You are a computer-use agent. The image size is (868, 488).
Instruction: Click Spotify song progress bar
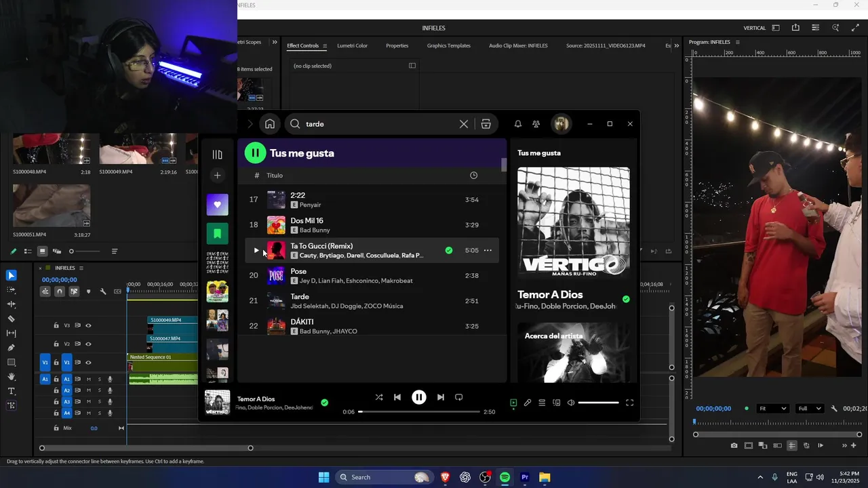coord(419,411)
